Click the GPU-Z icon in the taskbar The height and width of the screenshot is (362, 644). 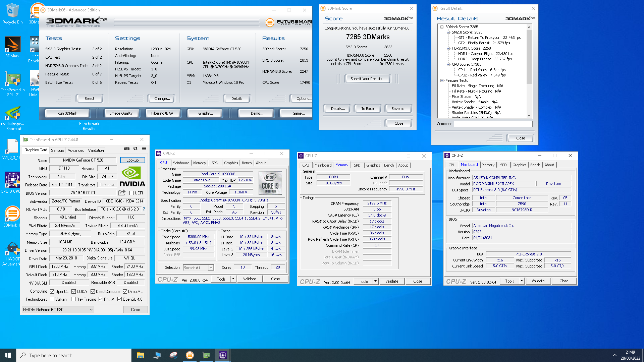206,355
